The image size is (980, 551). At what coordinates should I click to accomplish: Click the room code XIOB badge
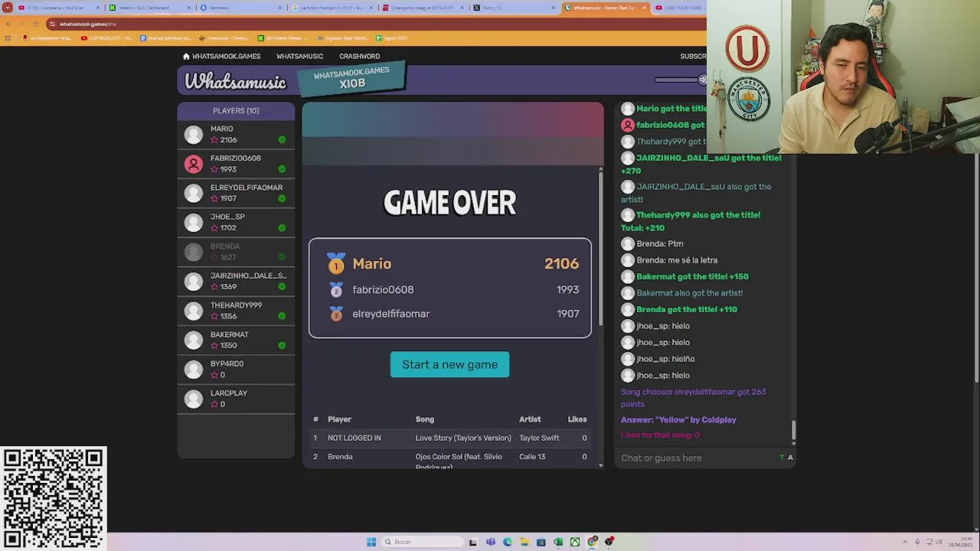[352, 79]
